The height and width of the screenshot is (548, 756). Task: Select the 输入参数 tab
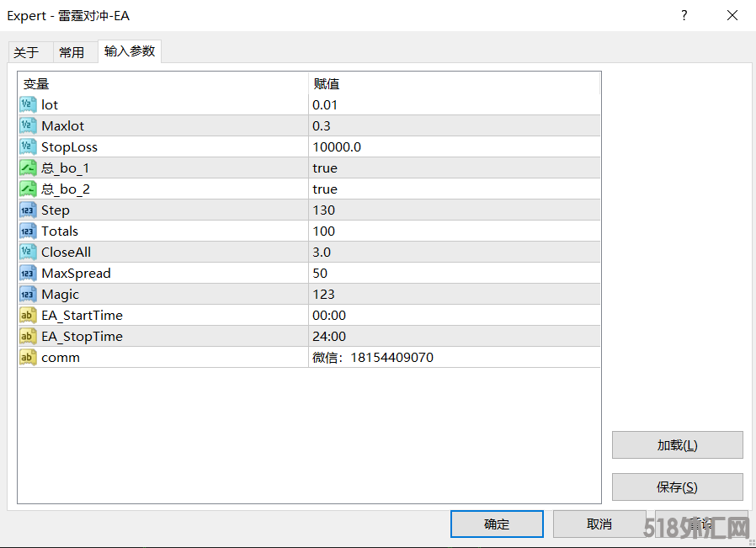pos(130,51)
